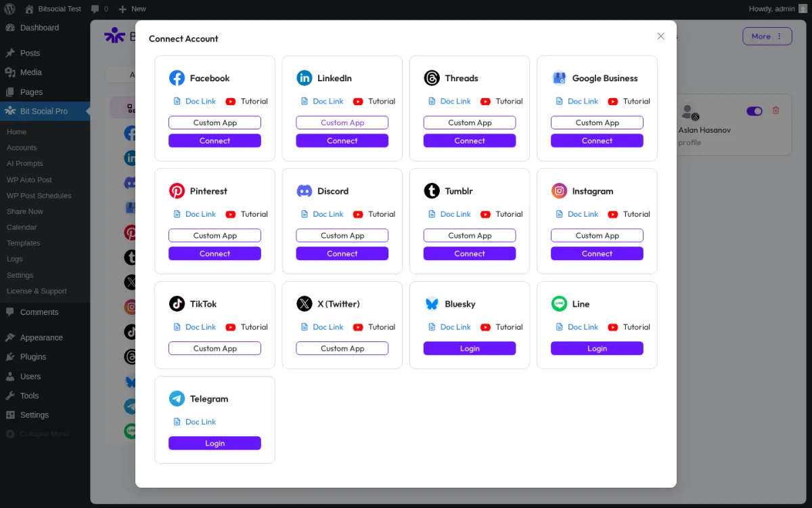Click Connect button for Instagram

tap(597, 253)
